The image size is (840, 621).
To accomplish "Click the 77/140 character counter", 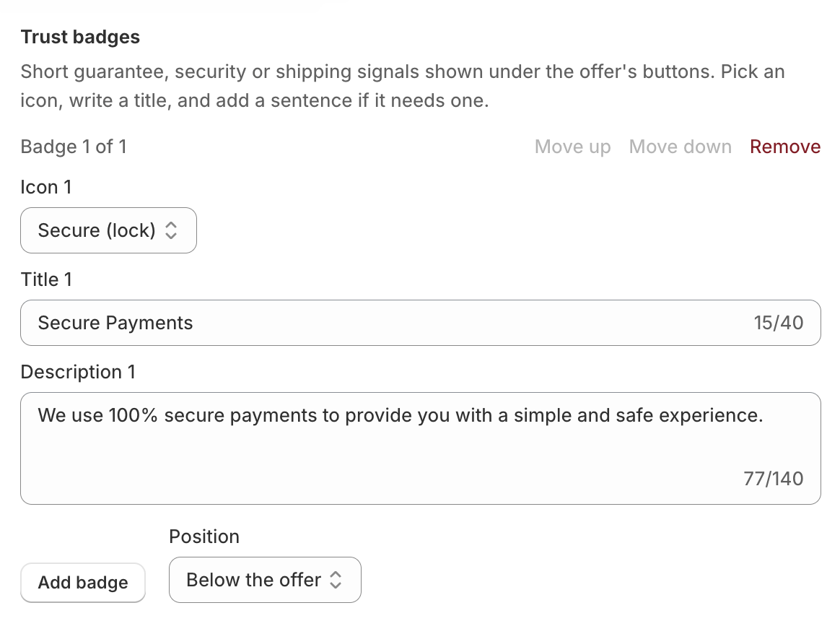I will 773,478.
